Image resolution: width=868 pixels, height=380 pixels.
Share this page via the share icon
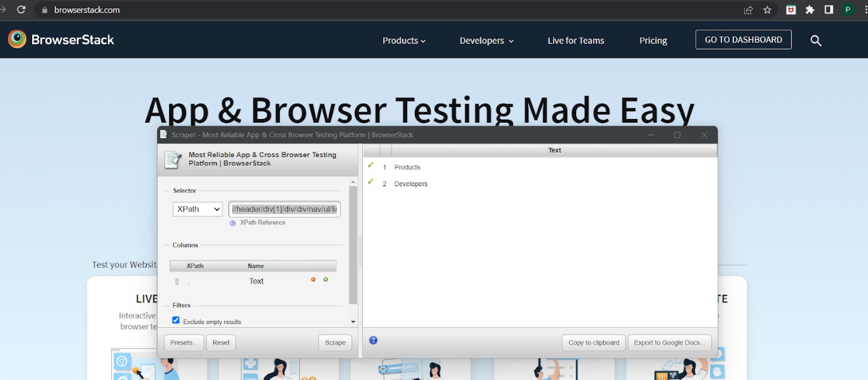pyautogui.click(x=748, y=10)
